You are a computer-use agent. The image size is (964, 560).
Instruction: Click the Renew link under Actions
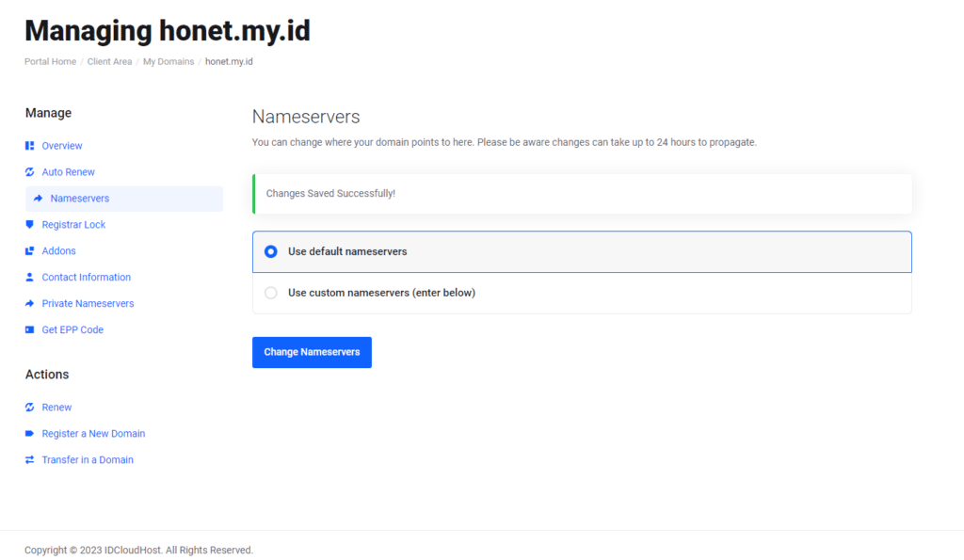point(57,408)
